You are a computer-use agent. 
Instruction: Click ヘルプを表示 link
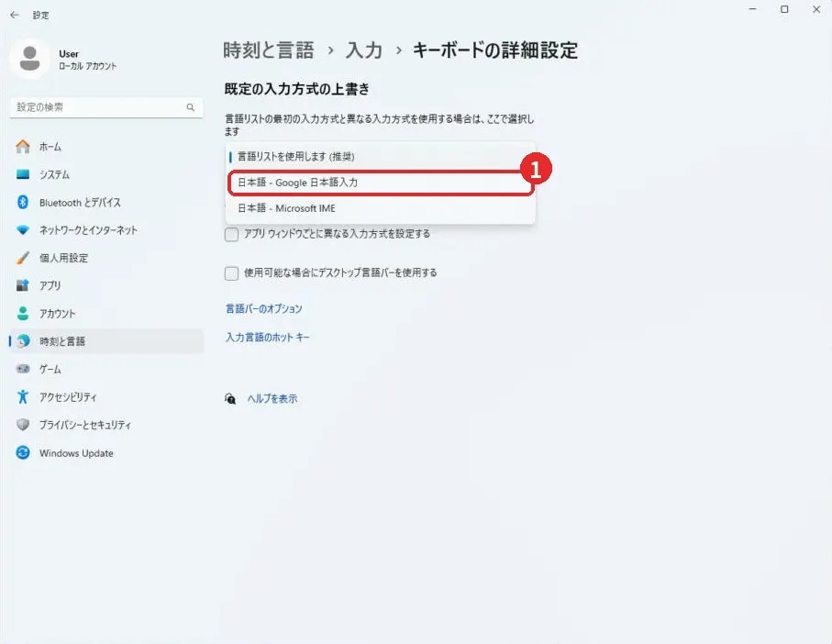272,399
